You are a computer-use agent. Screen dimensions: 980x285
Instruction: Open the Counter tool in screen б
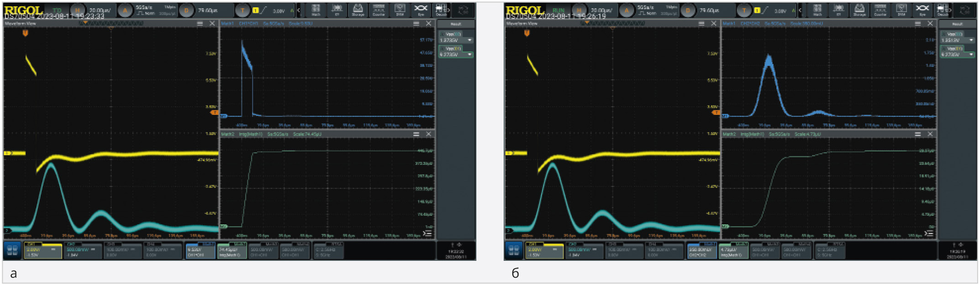tap(880, 10)
